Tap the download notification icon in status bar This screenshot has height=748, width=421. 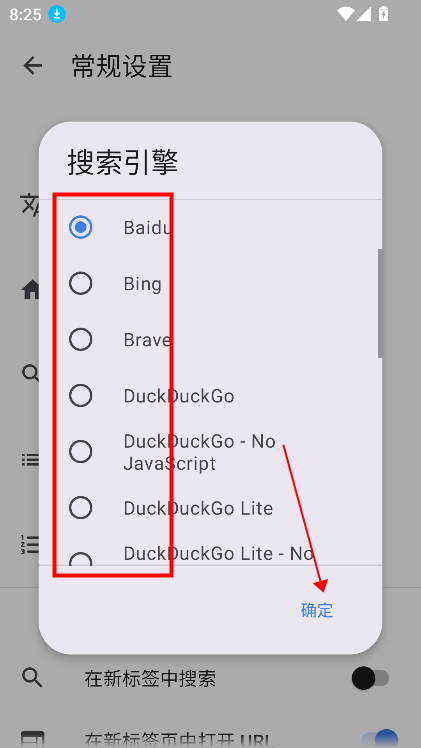coord(57,14)
